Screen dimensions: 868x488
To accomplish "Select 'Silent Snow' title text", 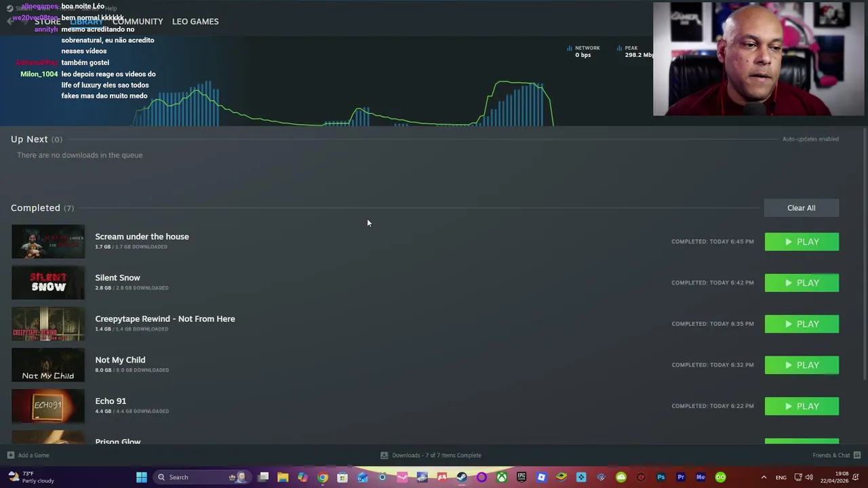I will point(117,278).
